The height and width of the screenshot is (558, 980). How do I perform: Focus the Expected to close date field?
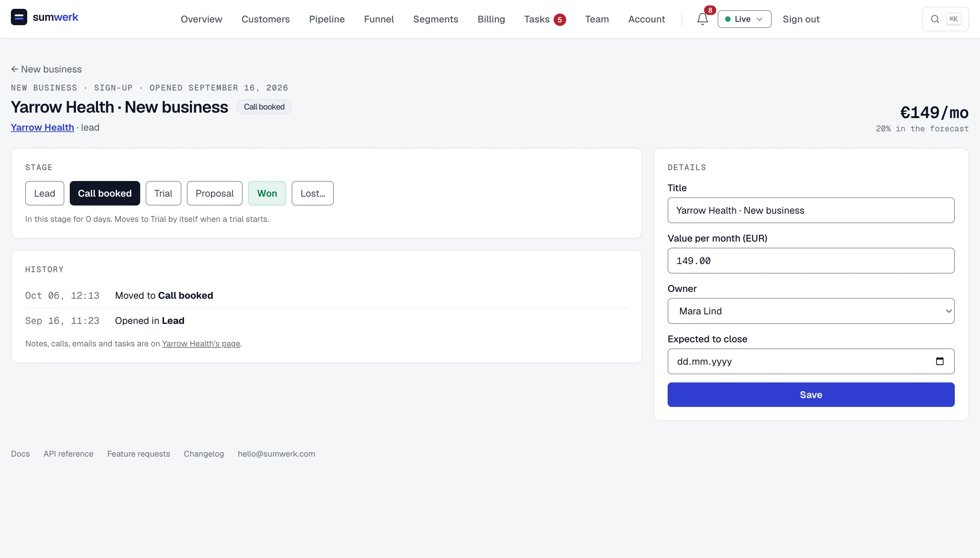[x=811, y=361]
